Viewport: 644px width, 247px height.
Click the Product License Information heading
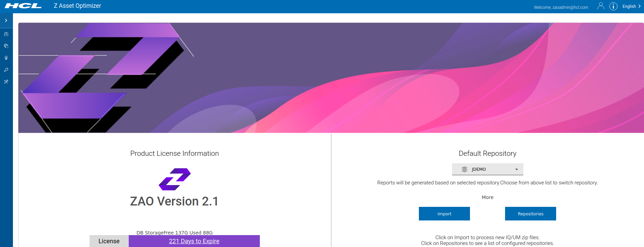pyautogui.click(x=174, y=153)
